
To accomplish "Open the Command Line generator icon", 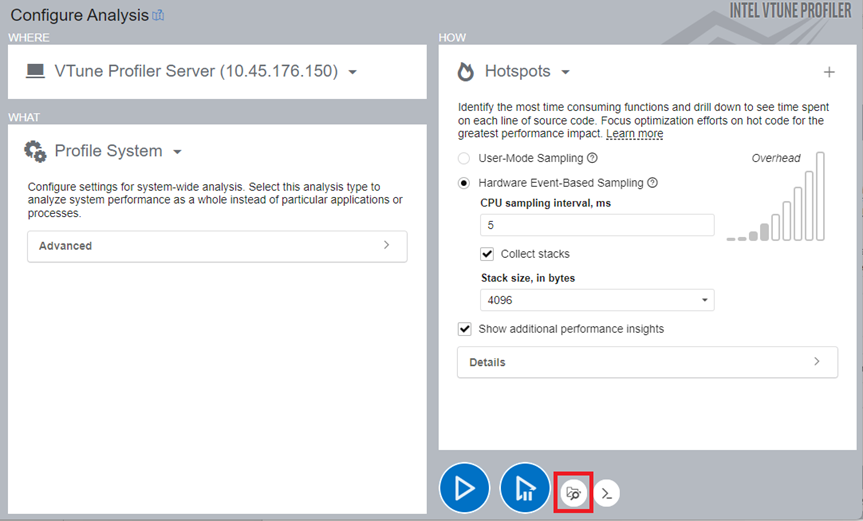I will click(607, 493).
